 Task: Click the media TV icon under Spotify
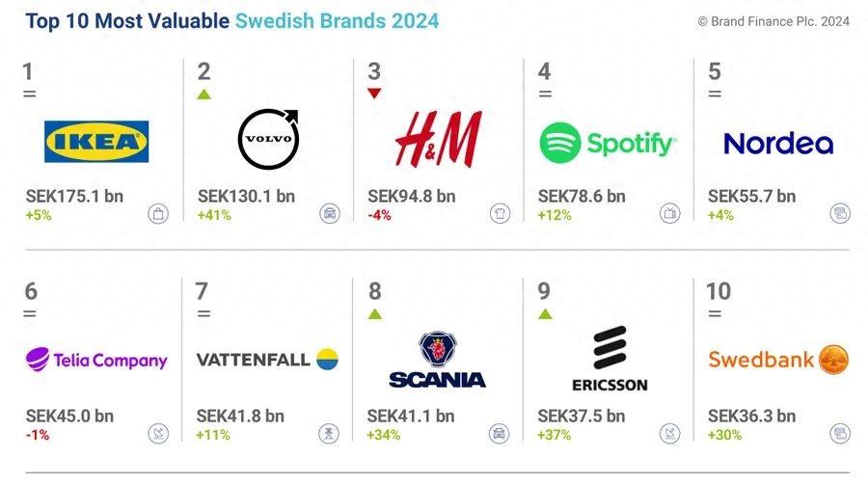click(x=670, y=214)
